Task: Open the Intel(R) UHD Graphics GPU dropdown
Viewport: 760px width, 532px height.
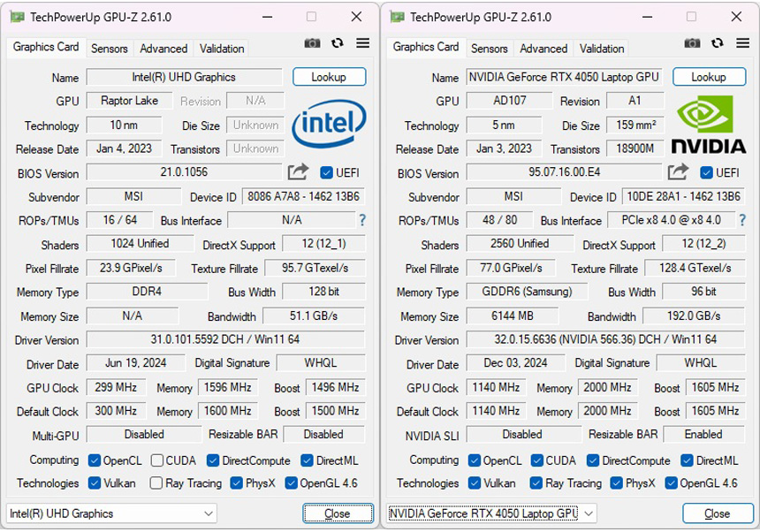Action: pyautogui.click(x=111, y=513)
